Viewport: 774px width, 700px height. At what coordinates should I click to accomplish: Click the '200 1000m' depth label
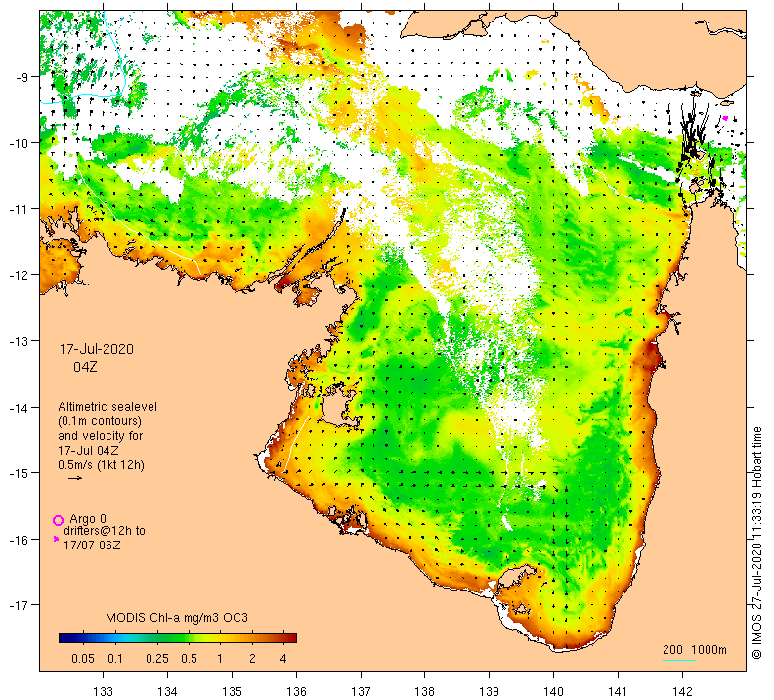(695, 649)
